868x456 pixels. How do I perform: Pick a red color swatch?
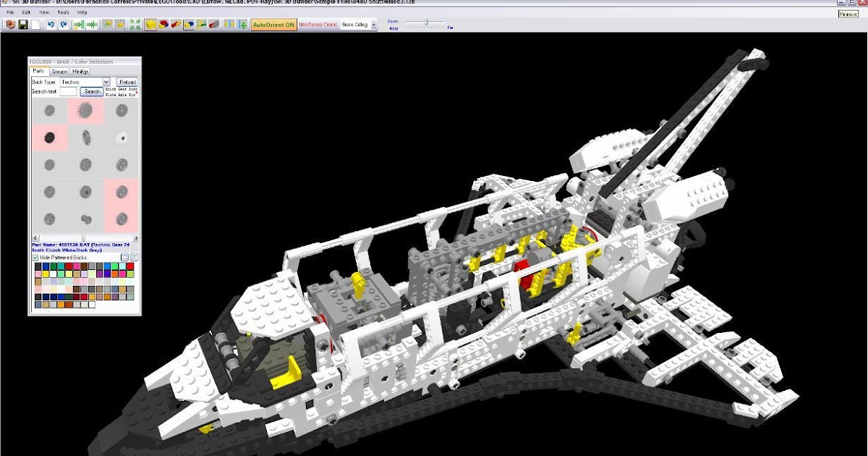tap(68, 266)
